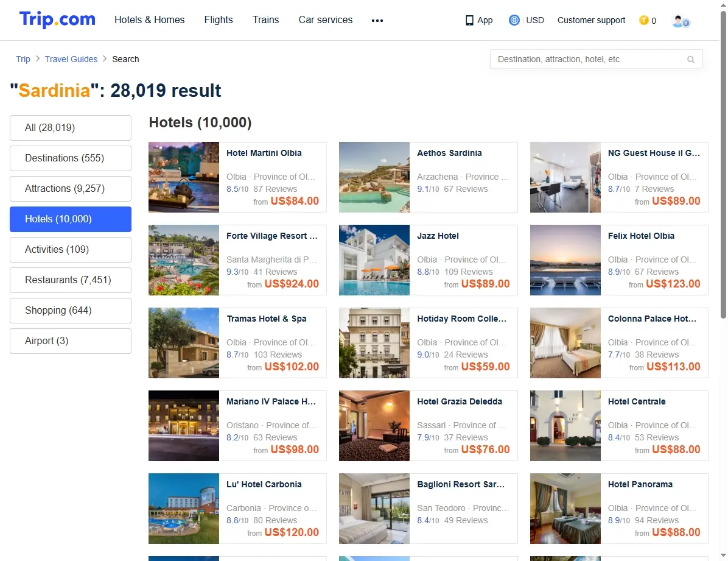Open Felix Hotel Olbia sunset photo
Image resolution: width=728 pixels, height=561 pixels.
tap(565, 260)
